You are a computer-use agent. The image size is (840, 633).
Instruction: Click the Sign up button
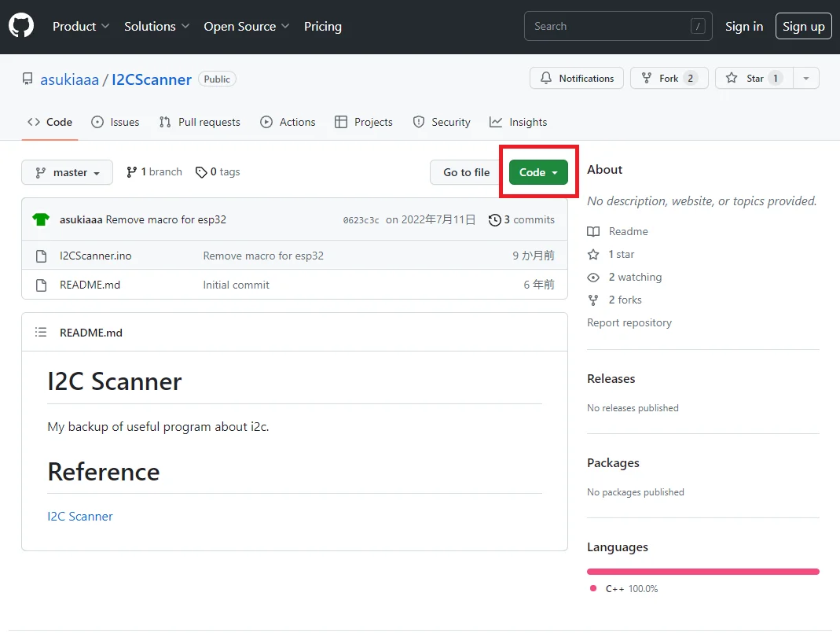click(x=803, y=27)
